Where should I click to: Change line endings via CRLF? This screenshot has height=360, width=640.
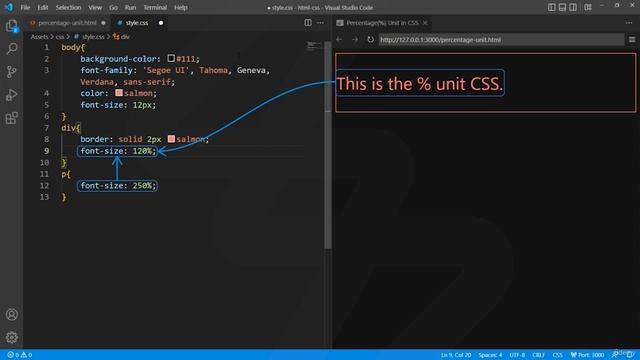click(538, 355)
